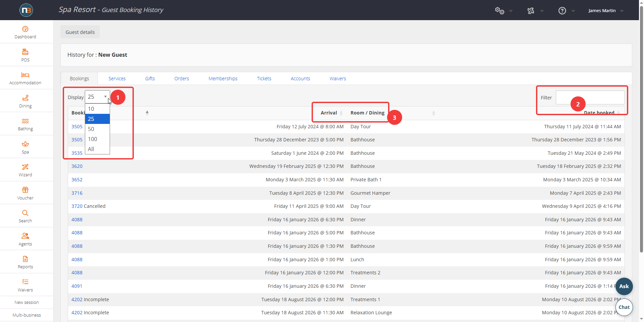
Task: Select the Bookings tab
Action: (79, 79)
